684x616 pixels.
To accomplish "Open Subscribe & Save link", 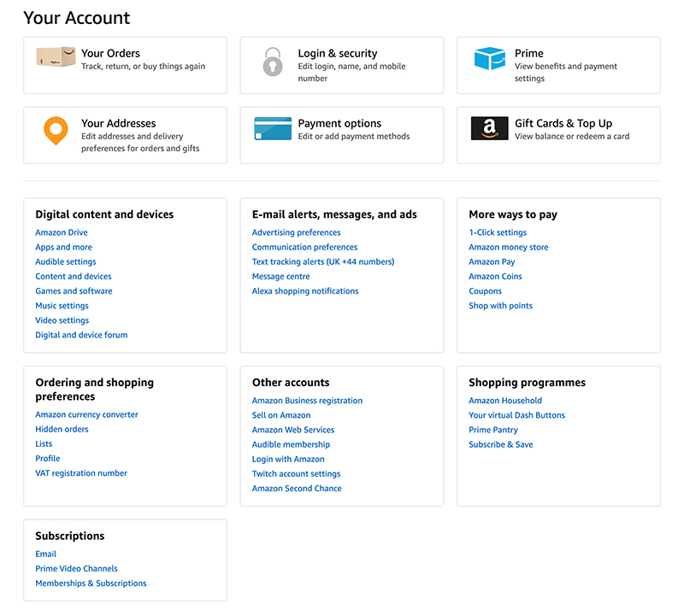I will click(501, 444).
